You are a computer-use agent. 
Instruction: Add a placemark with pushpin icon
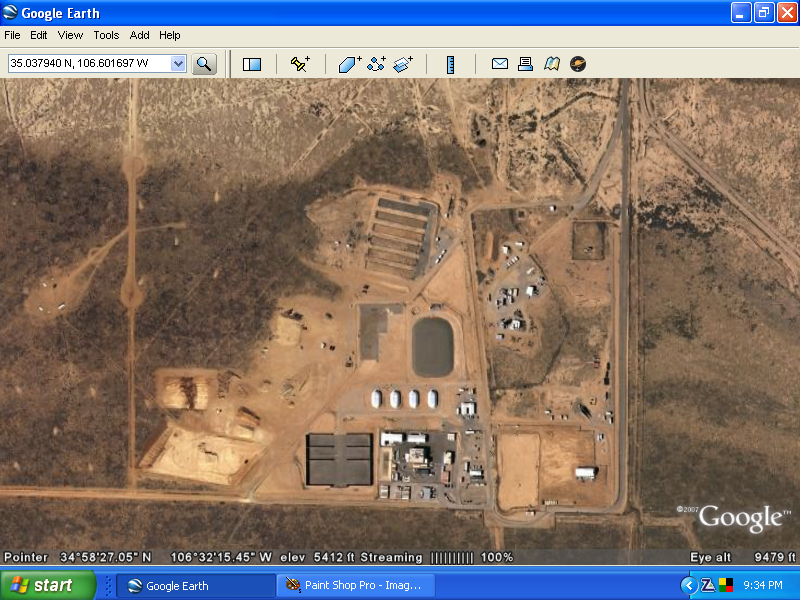point(300,64)
